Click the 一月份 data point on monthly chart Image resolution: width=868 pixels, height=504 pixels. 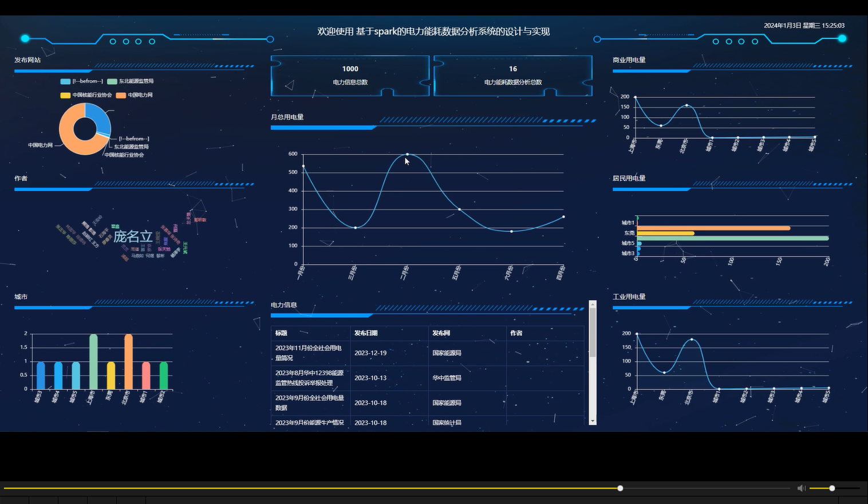pyautogui.click(x=303, y=166)
